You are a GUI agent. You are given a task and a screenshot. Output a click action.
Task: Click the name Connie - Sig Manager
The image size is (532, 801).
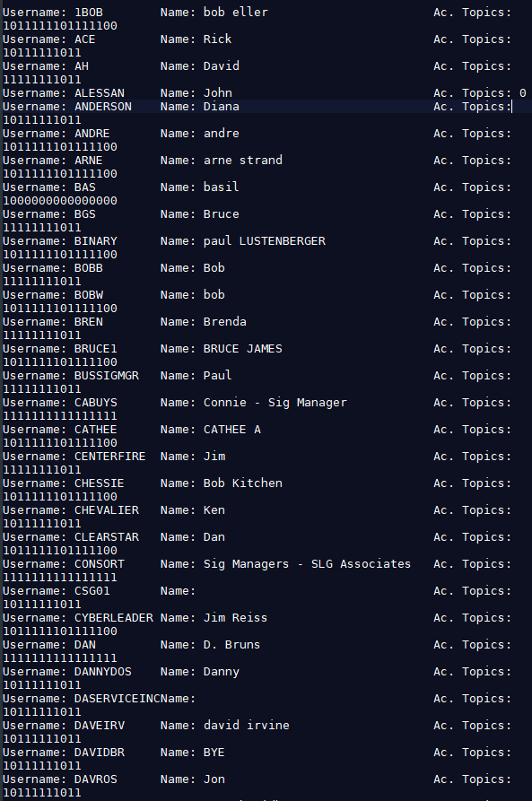tap(275, 403)
